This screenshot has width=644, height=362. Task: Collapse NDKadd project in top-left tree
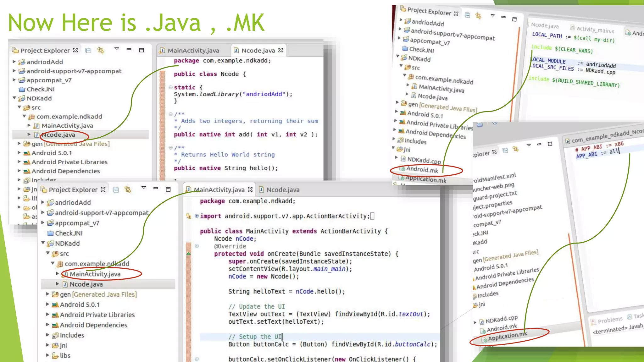pyautogui.click(x=14, y=98)
